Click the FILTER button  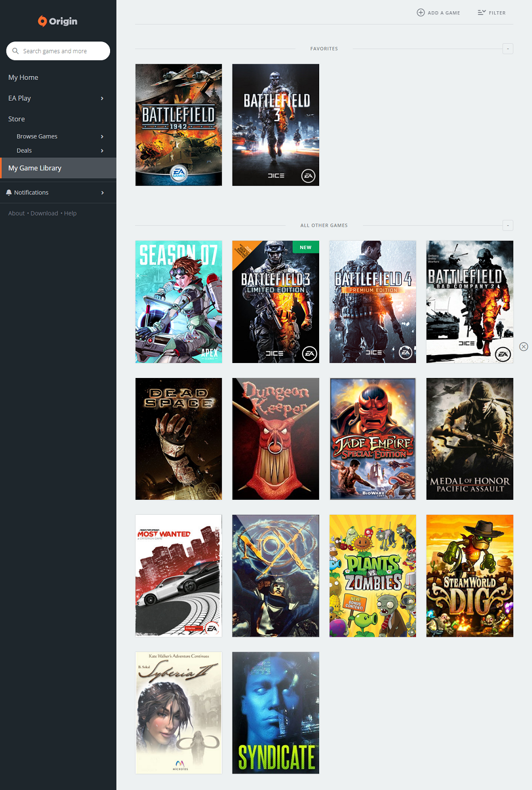492,13
